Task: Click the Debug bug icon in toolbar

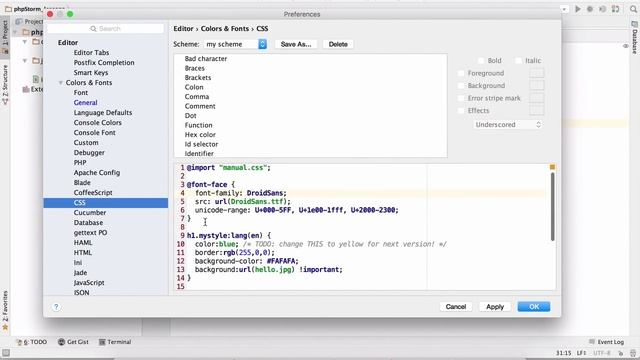Action: coord(590,9)
